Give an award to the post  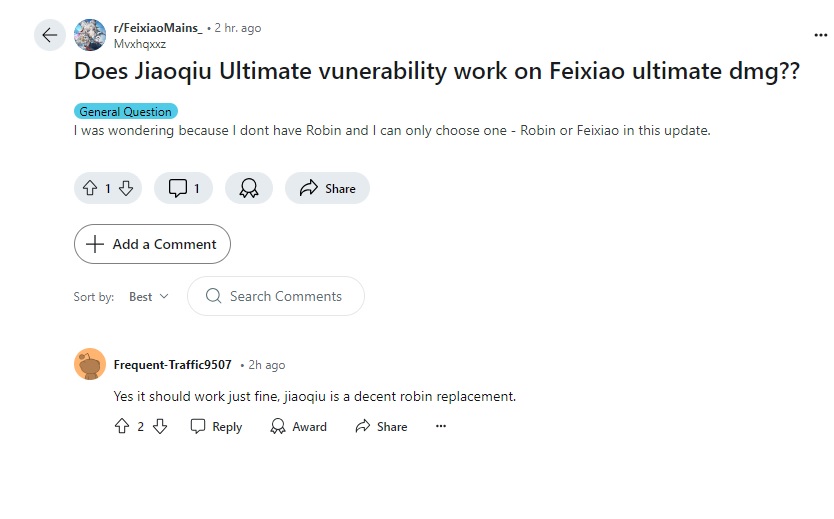coord(249,188)
